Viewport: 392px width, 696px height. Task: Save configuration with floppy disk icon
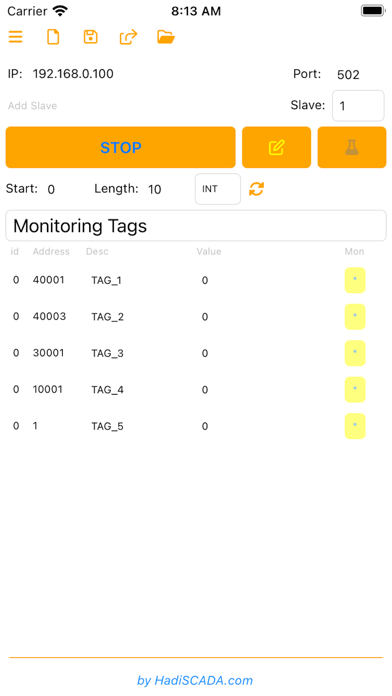coord(91,37)
